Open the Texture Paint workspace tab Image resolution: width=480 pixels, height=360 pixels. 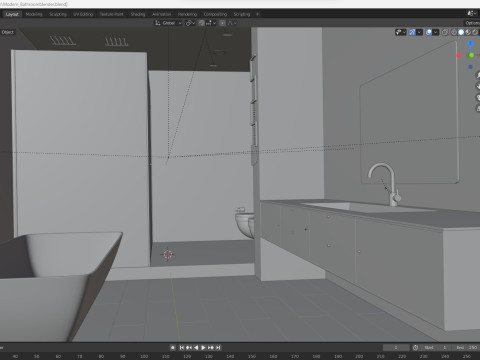(x=112, y=14)
